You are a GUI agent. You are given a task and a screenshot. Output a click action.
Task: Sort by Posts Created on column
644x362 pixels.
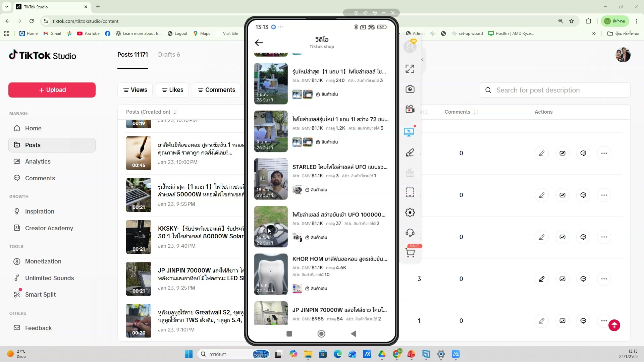(x=175, y=112)
